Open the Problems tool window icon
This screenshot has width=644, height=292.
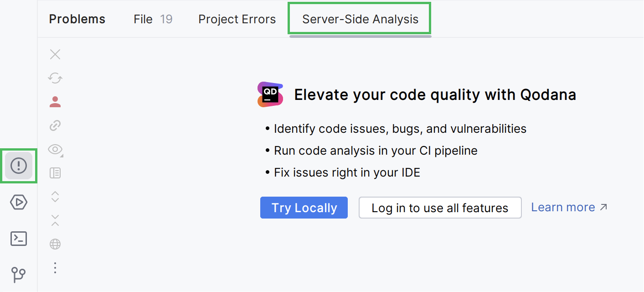(x=19, y=166)
